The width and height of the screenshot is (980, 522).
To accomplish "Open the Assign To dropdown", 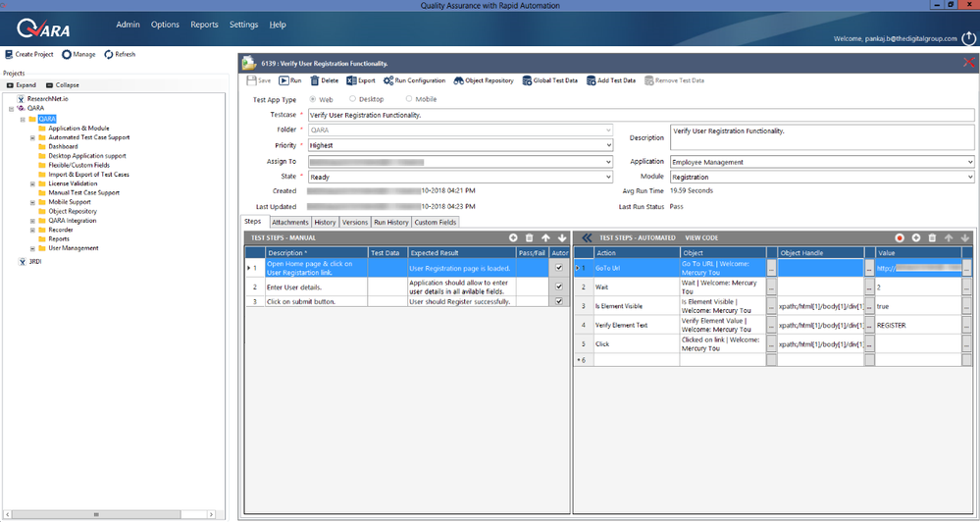I will [x=609, y=161].
